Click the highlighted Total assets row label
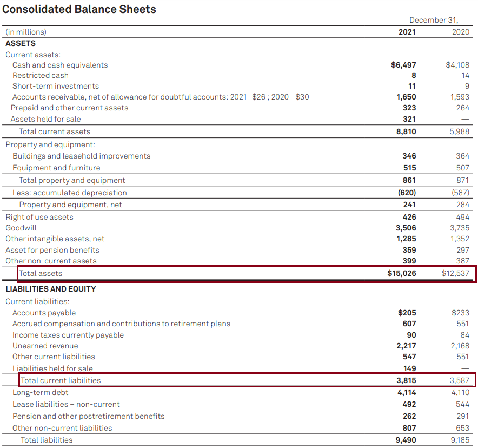478x448 pixels. coord(41,273)
